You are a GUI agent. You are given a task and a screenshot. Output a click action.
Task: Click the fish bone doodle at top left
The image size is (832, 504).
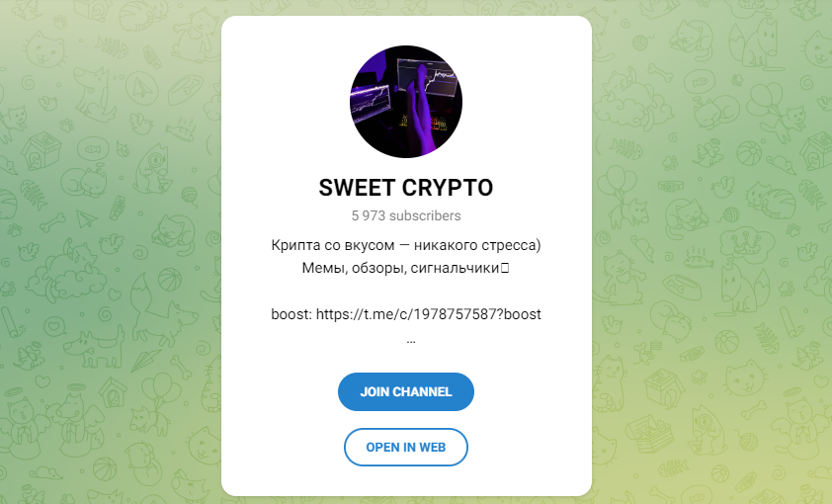112,48
